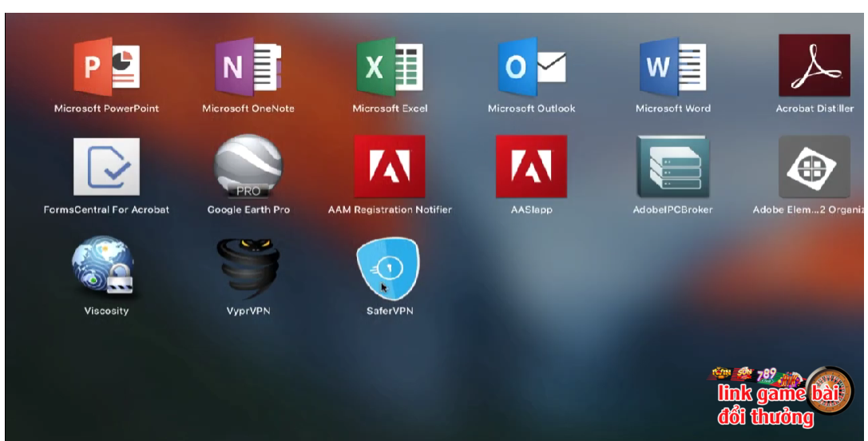Launch the VyprVPN icon
The width and height of the screenshot is (868, 441).
click(248, 268)
